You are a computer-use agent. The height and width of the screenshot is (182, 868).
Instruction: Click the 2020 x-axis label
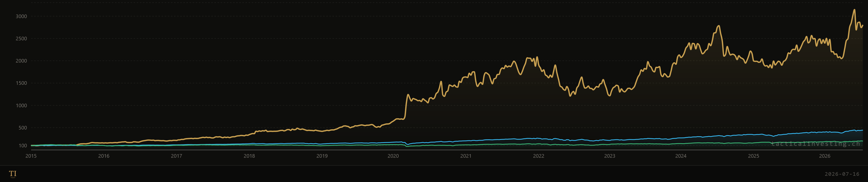point(393,156)
